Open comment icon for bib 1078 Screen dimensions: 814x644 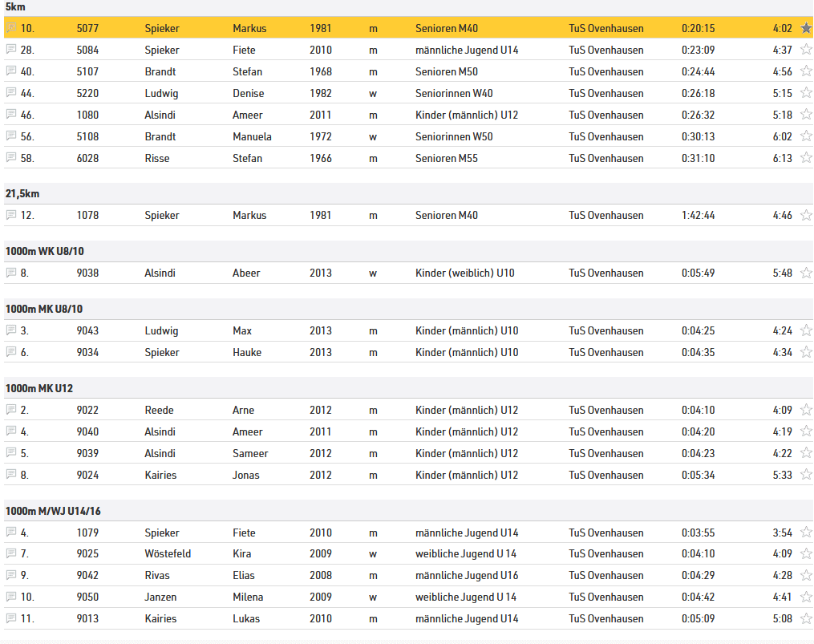(11, 214)
